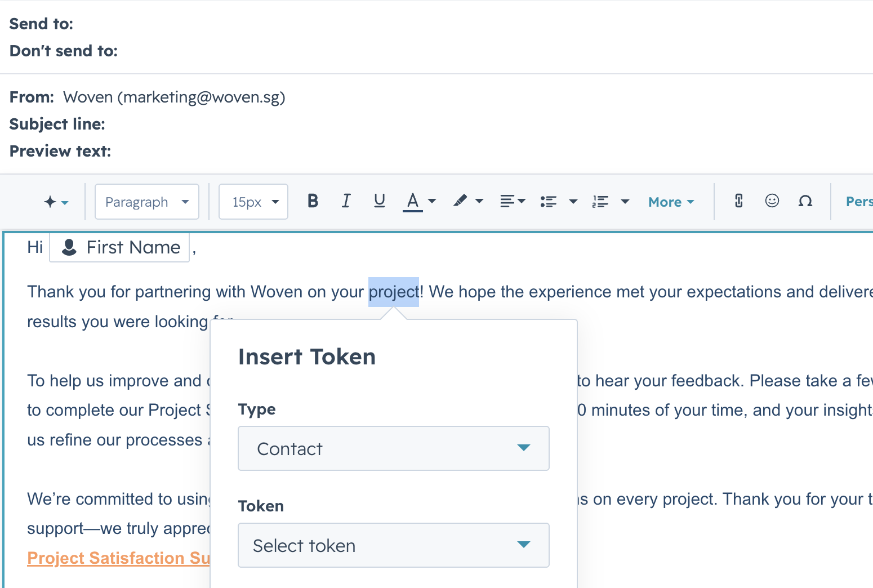Open the AI assistant sparkle menu
Image resolution: width=873 pixels, height=588 pixels.
point(56,202)
